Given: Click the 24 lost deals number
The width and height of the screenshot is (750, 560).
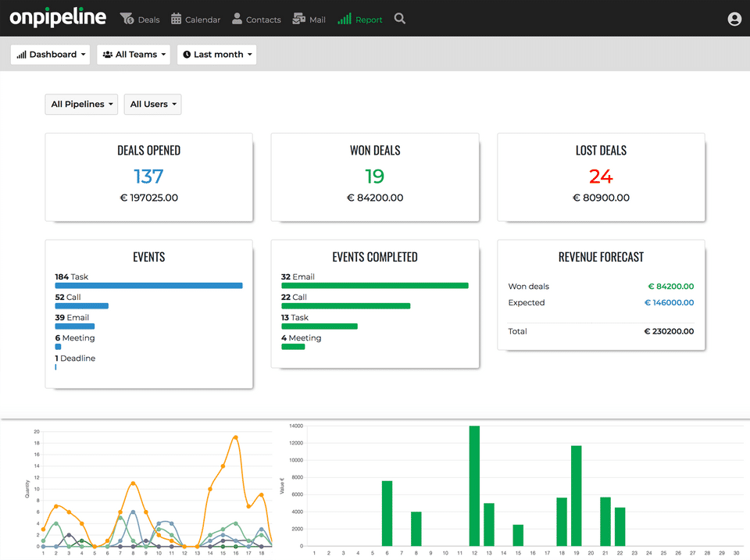Looking at the screenshot, I should point(601,177).
